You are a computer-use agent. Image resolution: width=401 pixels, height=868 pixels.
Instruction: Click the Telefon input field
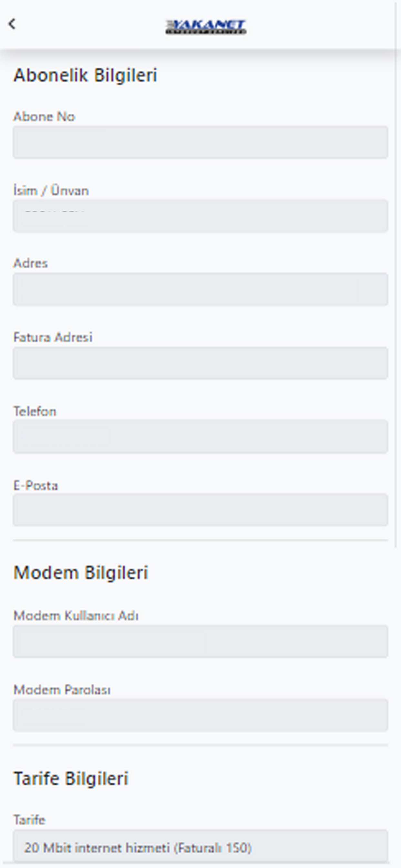(x=200, y=436)
